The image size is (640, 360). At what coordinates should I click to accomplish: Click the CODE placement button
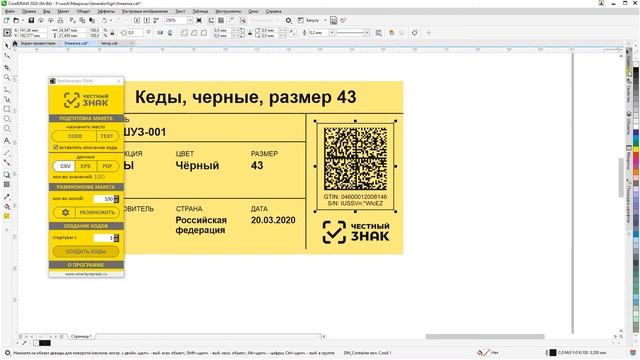point(75,136)
